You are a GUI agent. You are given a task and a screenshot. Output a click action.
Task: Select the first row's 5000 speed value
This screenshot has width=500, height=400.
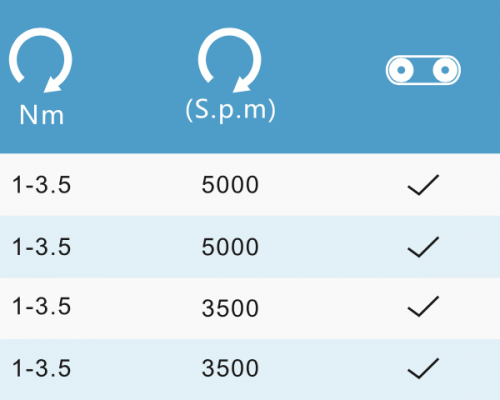(230, 185)
